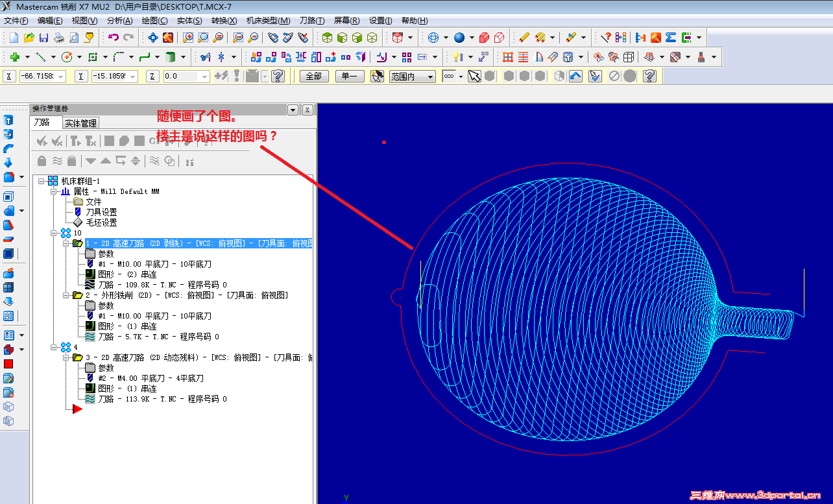833x504 pixels.
Task: Click the blue up-arrow icon atop left toolbar
Action: tap(8, 121)
